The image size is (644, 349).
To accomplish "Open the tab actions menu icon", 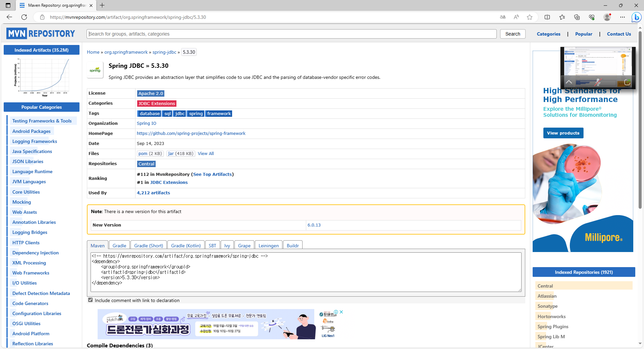I will tap(8, 5).
